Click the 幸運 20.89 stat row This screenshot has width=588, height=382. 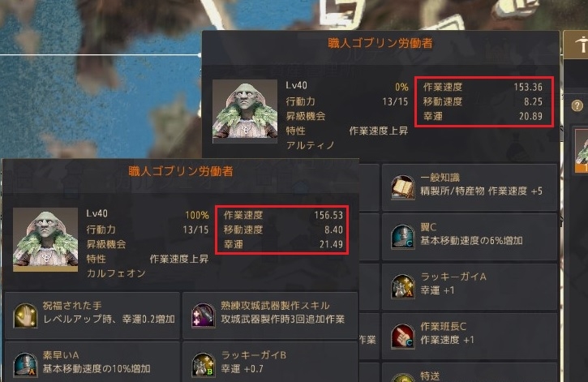pyautogui.click(x=483, y=116)
